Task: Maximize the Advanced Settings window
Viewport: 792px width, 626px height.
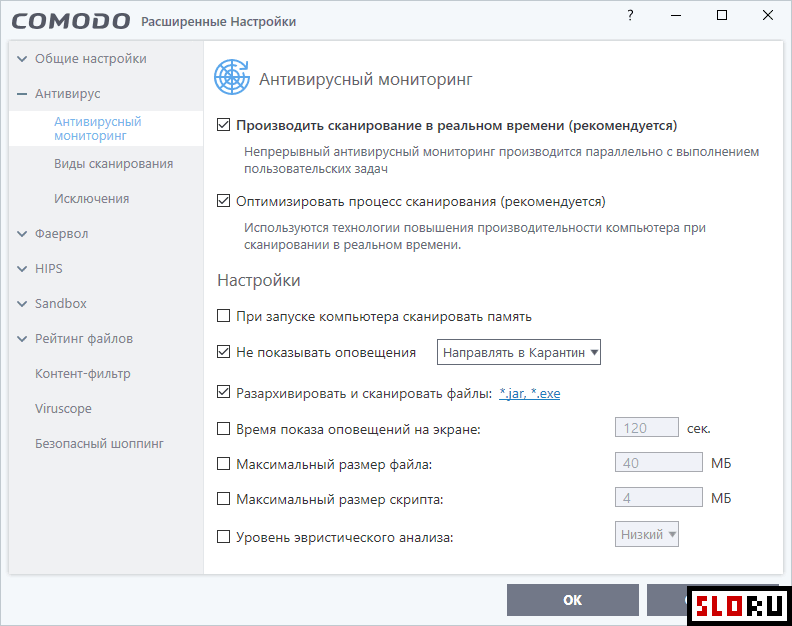Action: (x=722, y=15)
